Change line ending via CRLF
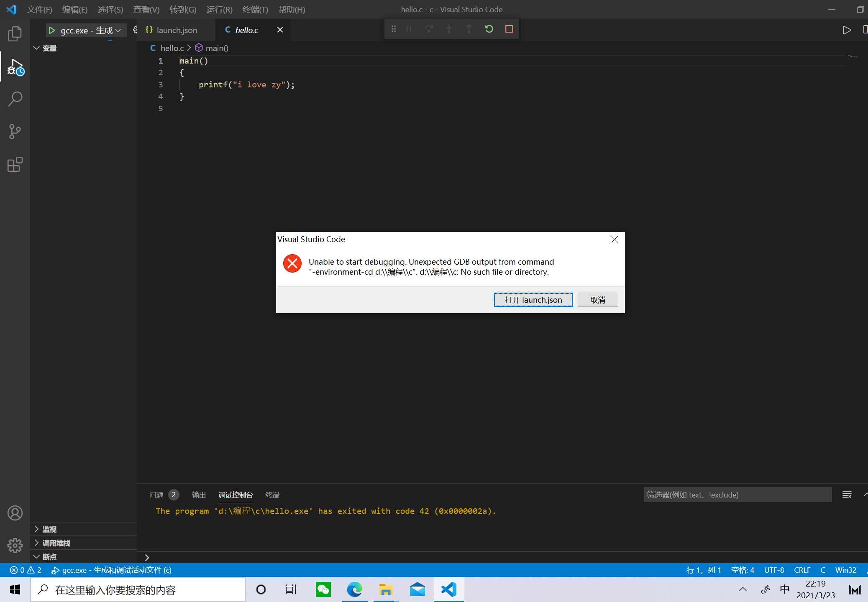This screenshot has width=868, height=602. coord(802,570)
